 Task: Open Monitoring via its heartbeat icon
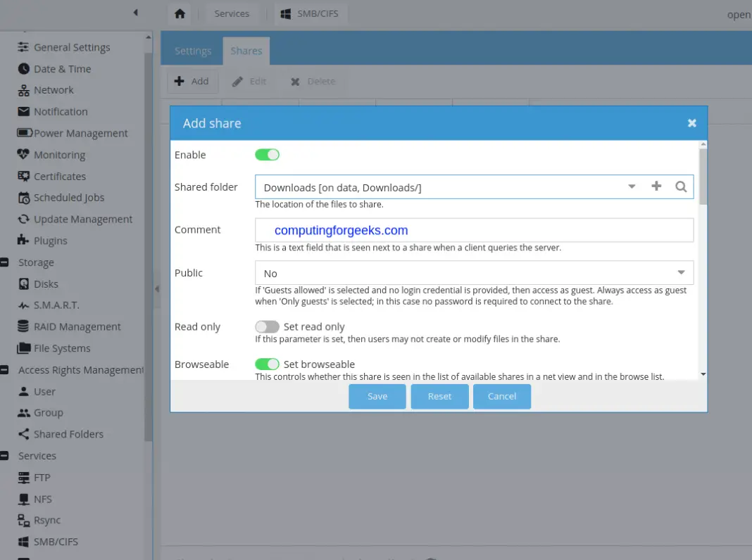[24, 155]
